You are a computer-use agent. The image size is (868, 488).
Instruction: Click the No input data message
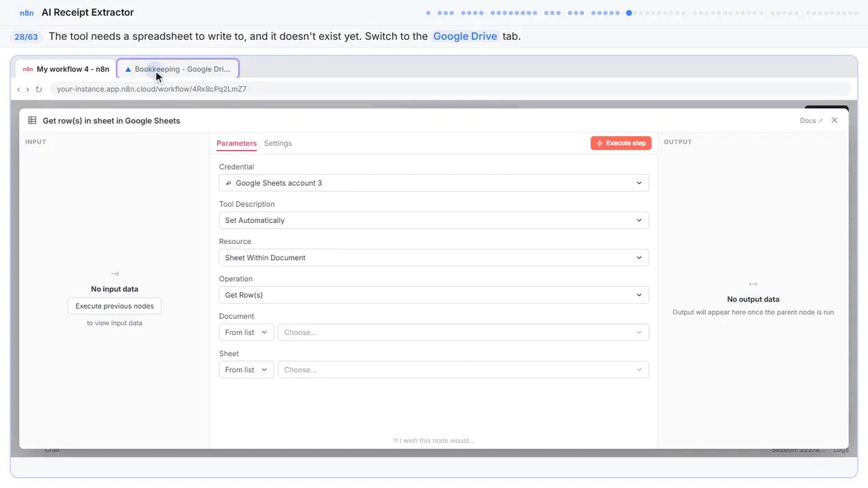pyautogui.click(x=115, y=289)
